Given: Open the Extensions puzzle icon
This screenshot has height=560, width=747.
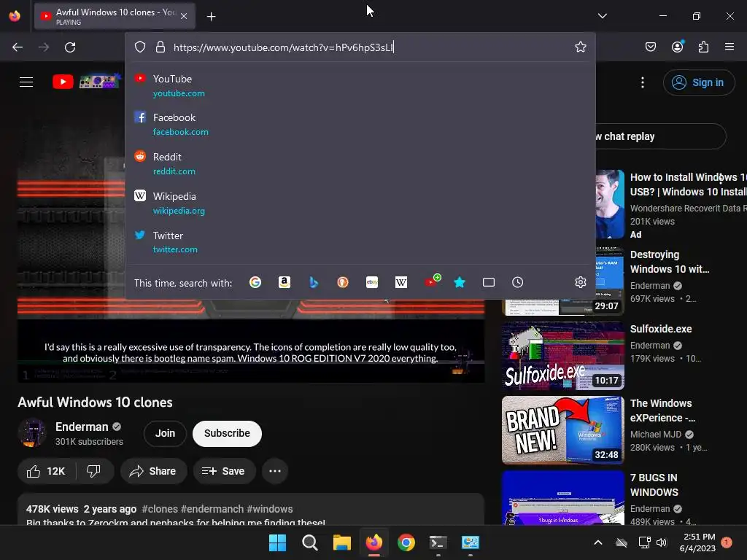Looking at the screenshot, I should click(x=703, y=47).
